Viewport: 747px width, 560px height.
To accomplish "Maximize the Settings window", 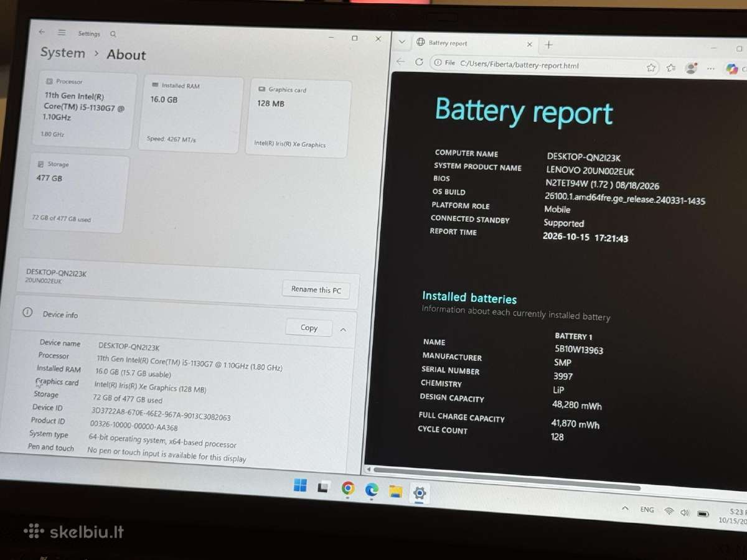I will pos(354,38).
